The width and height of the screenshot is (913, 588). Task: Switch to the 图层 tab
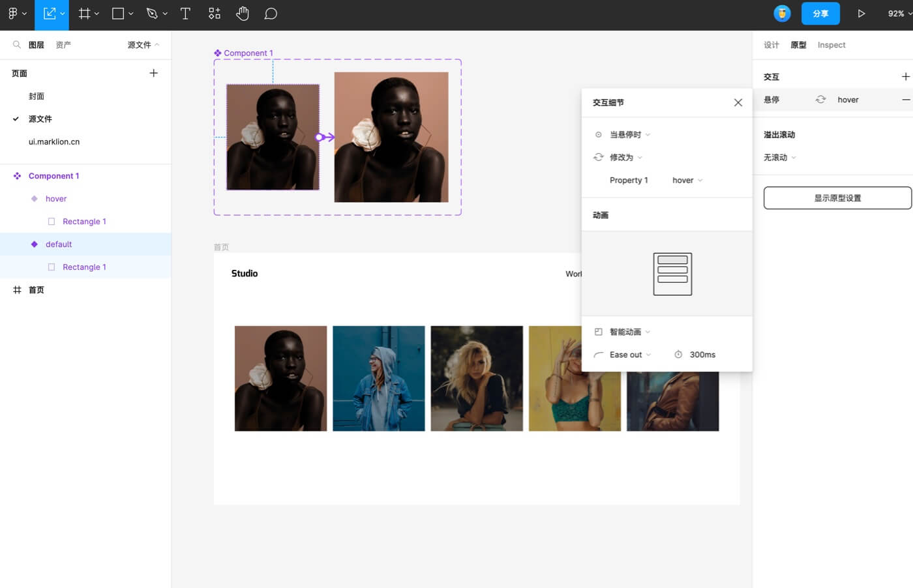(x=37, y=45)
